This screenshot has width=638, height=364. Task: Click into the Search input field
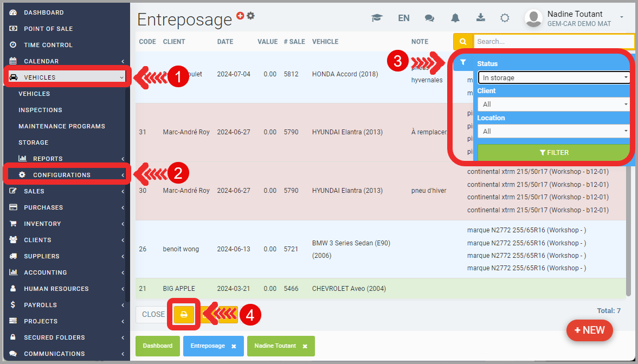(x=553, y=41)
